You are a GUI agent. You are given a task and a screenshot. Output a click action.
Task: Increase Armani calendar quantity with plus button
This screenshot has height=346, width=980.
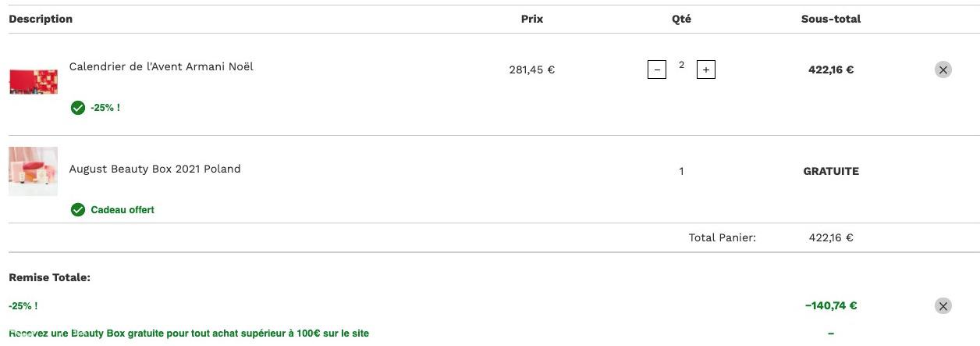point(705,70)
